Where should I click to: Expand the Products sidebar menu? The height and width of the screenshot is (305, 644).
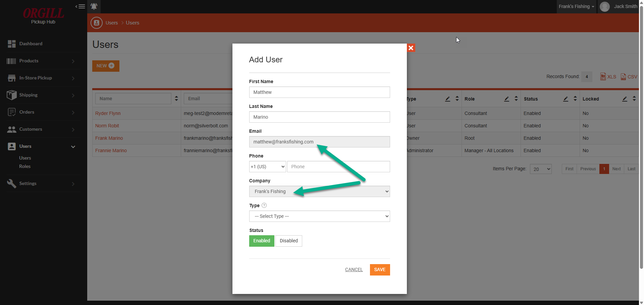(73, 61)
